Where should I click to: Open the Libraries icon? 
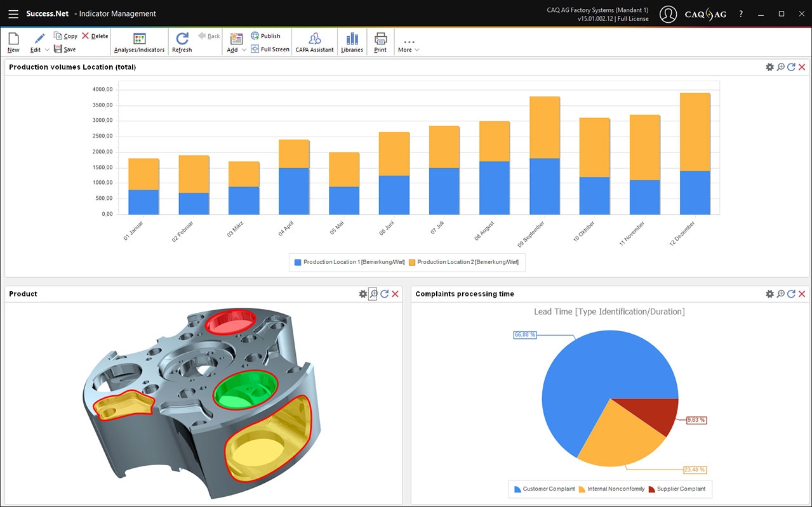point(352,39)
